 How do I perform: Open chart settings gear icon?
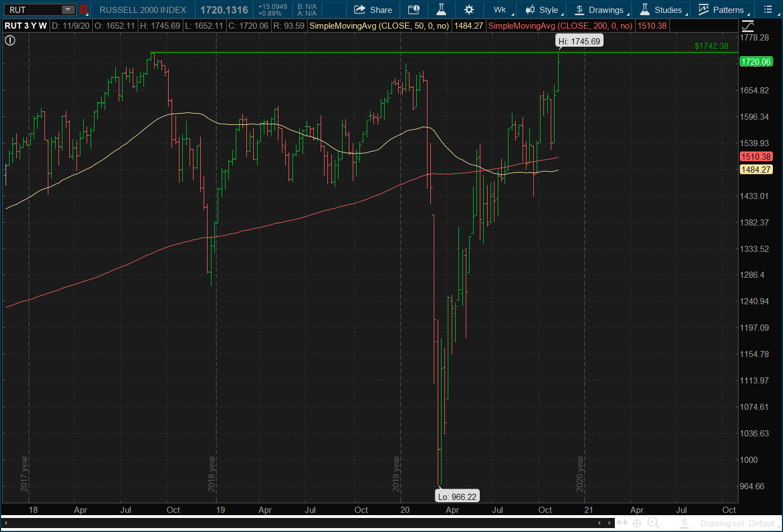(469, 10)
